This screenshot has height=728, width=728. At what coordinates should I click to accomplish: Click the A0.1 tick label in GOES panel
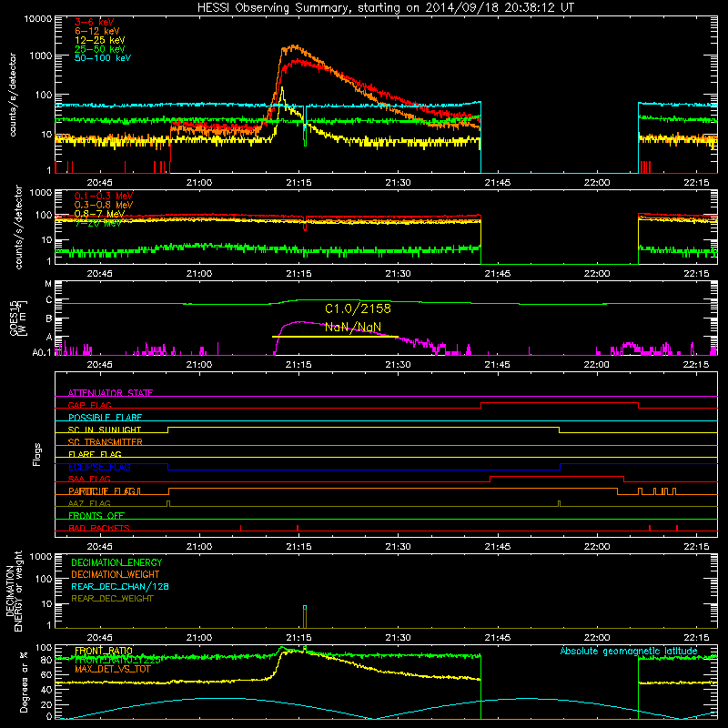coord(42,353)
